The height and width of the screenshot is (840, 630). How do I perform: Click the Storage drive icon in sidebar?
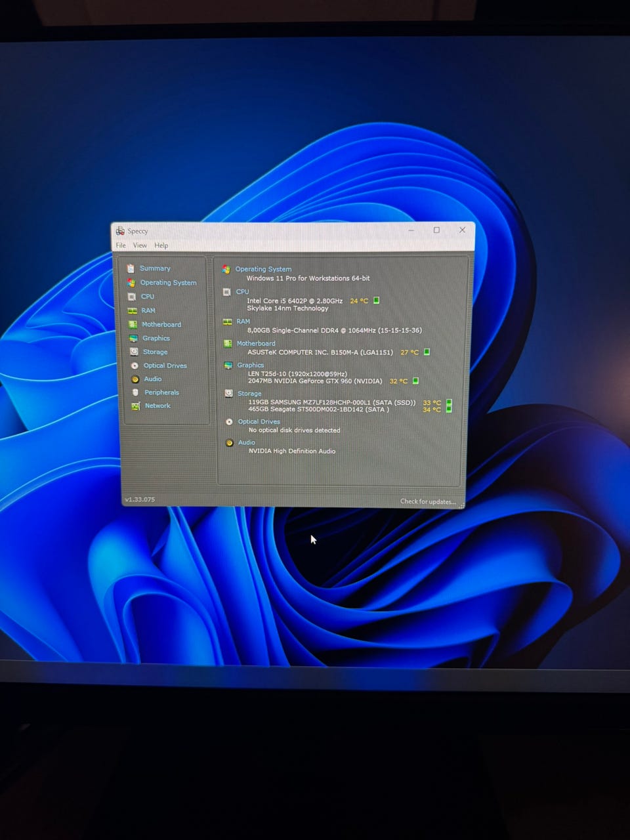(x=134, y=352)
